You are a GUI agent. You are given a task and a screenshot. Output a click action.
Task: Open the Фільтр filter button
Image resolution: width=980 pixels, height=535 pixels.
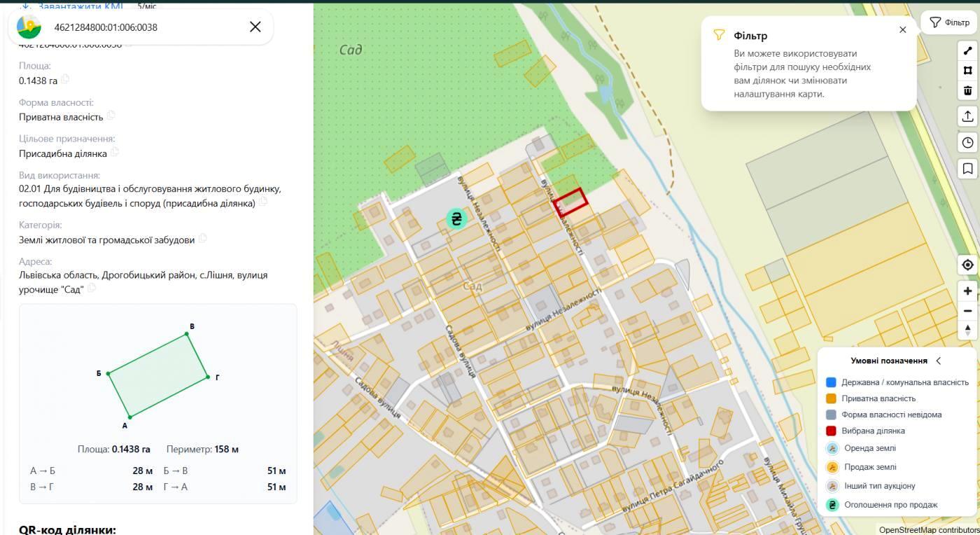coord(950,22)
